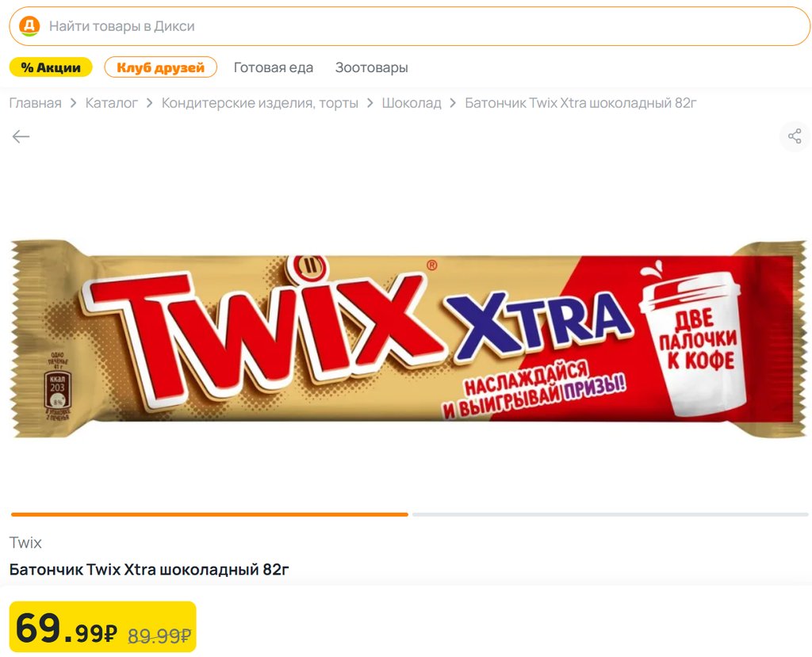812x657 pixels.
Task: Click the "Twix" brand name link
Action: [25, 543]
